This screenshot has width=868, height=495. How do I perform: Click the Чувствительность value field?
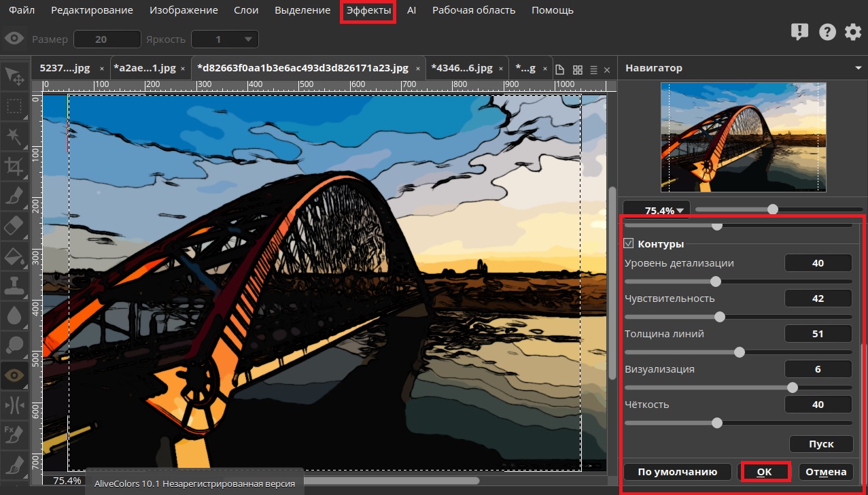[x=818, y=298]
